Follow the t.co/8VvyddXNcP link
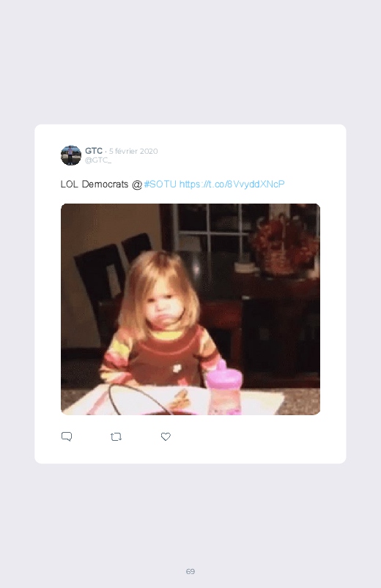The image size is (381, 588). click(x=232, y=184)
